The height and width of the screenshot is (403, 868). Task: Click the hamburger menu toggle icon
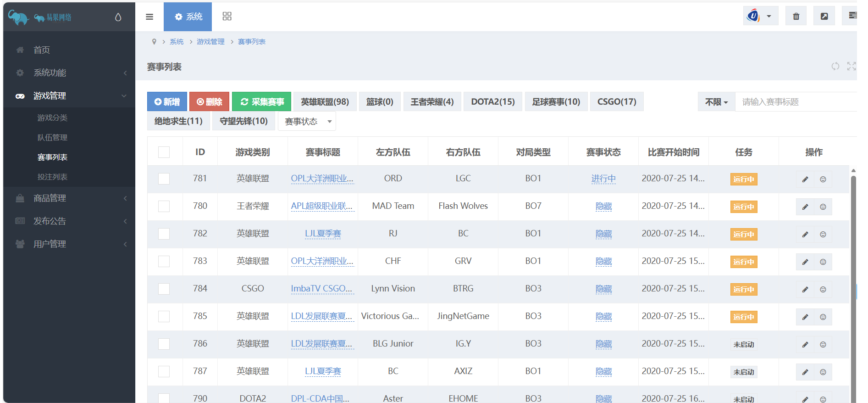[149, 17]
